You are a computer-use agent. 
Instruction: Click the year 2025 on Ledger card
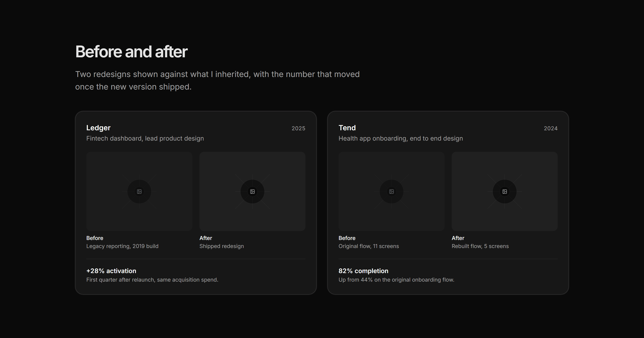point(299,128)
